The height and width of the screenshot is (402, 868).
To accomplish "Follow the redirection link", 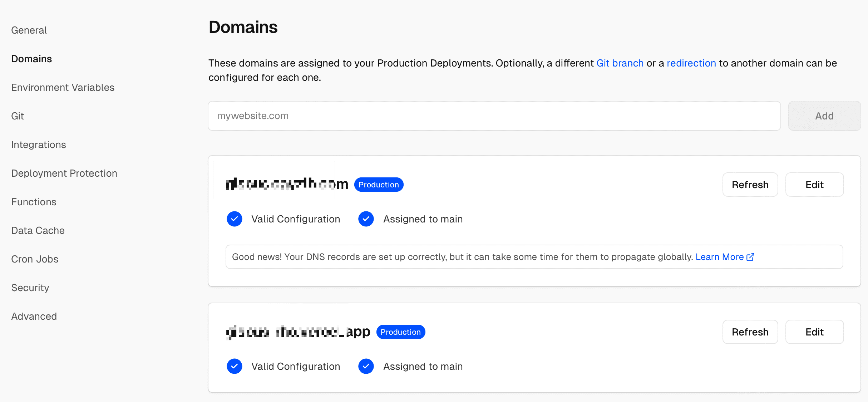I will [691, 63].
